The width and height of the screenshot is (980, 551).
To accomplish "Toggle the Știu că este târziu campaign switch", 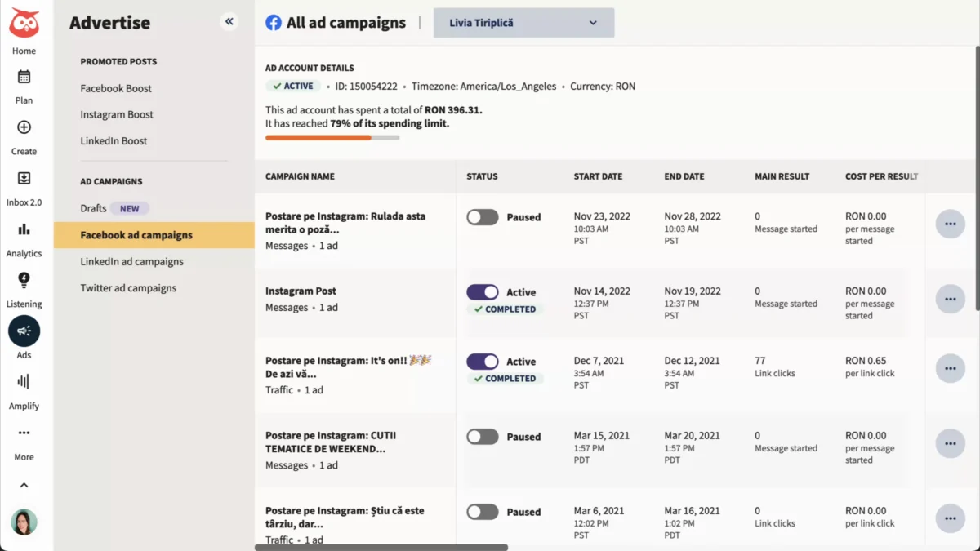I will tap(483, 512).
